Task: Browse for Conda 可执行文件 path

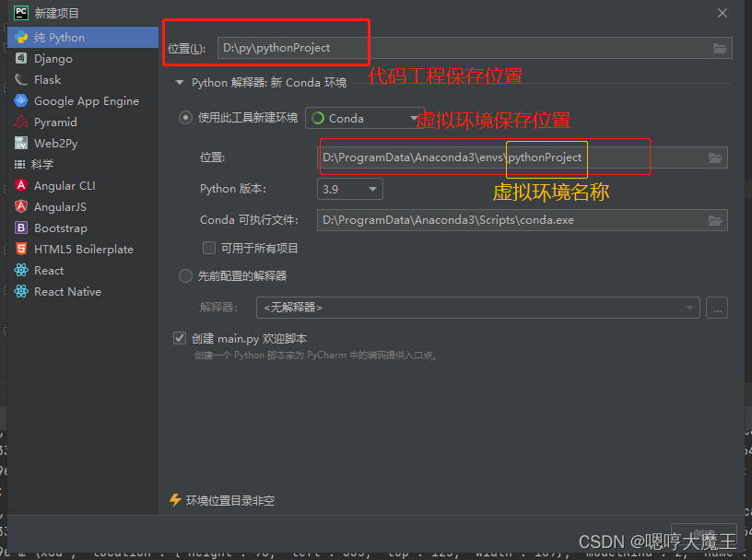Action: pos(715,220)
